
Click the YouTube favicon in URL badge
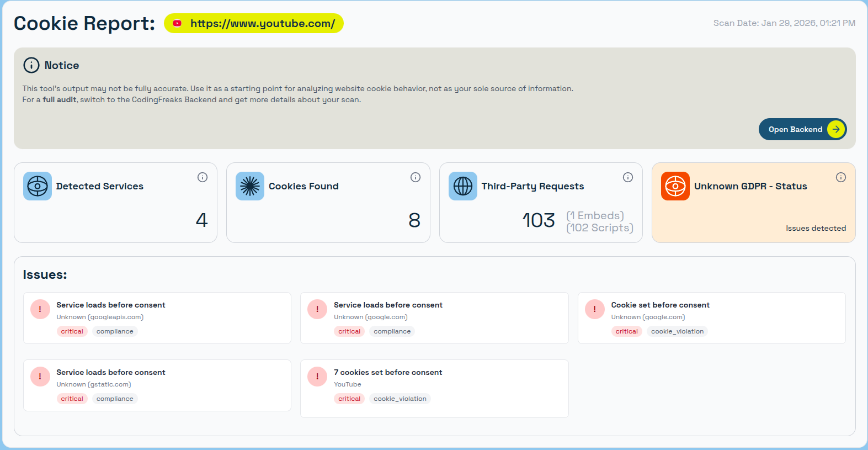pos(177,23)
